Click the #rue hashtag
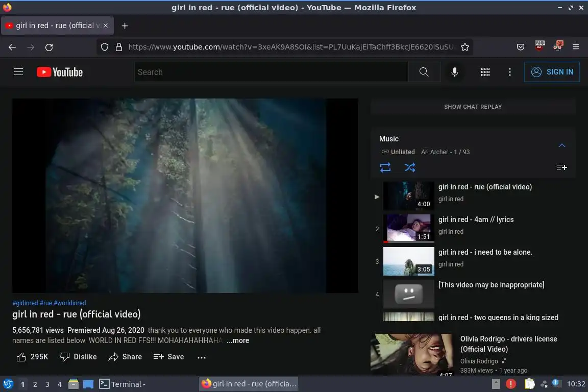Screen dimensions: 588x392 point(46,303)
